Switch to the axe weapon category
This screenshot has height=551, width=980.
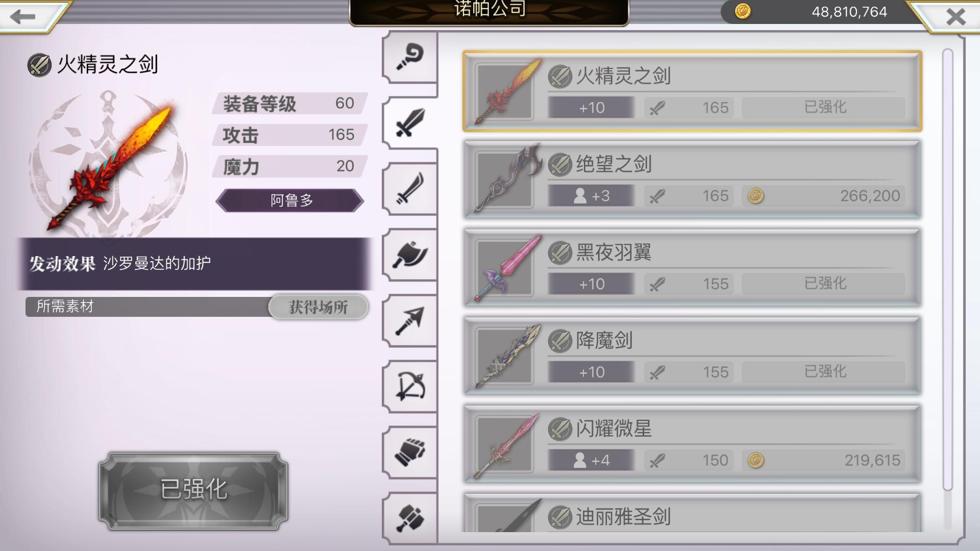point(410,255)
